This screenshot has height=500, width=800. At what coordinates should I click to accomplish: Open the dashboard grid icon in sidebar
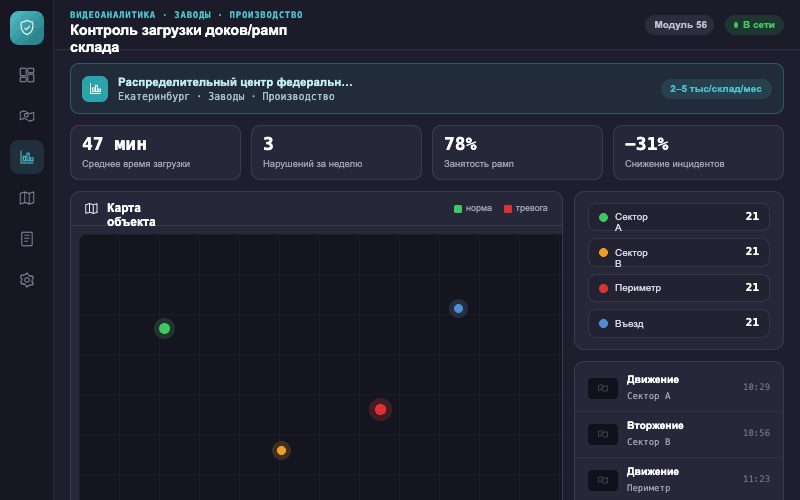27,75
